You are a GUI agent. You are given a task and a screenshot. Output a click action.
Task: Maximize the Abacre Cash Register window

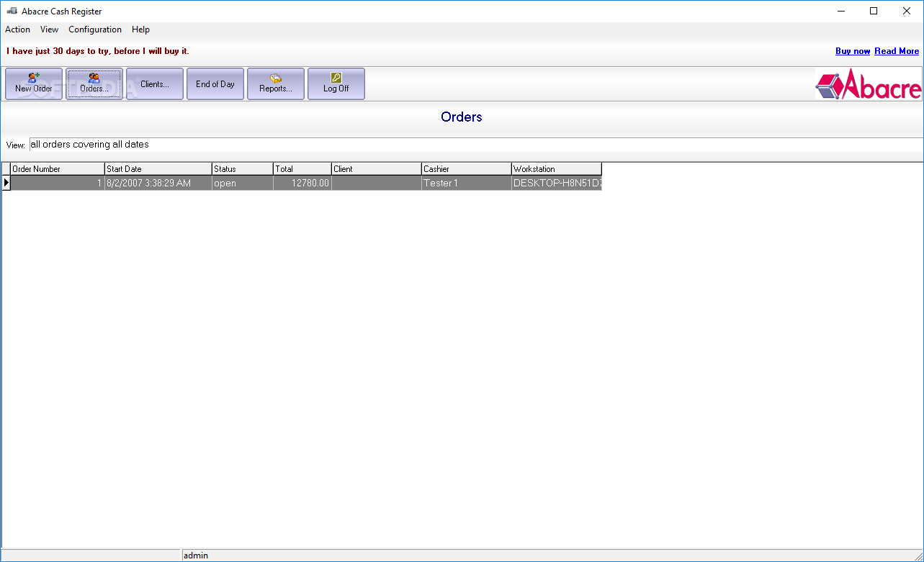[x=874, y=11]
